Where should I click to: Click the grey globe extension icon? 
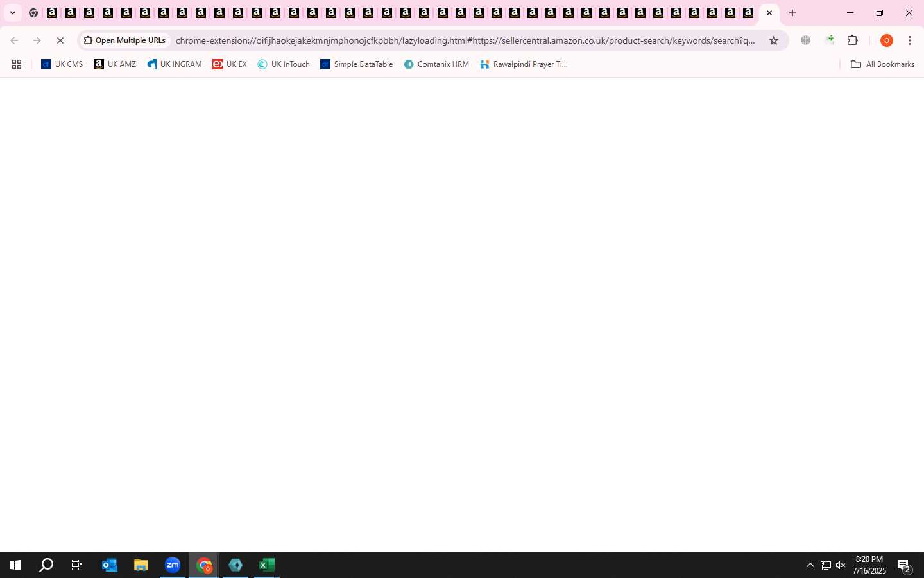pos(806,40)
